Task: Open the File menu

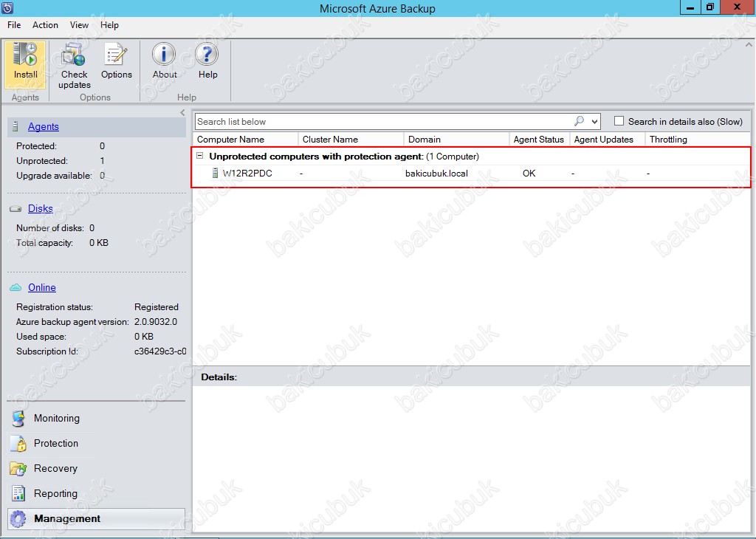Action: [x=14, y=25]
